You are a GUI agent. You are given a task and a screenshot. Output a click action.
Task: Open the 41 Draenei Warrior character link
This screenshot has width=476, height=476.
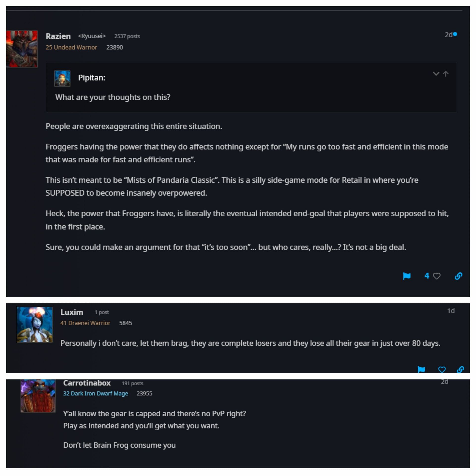85,323
